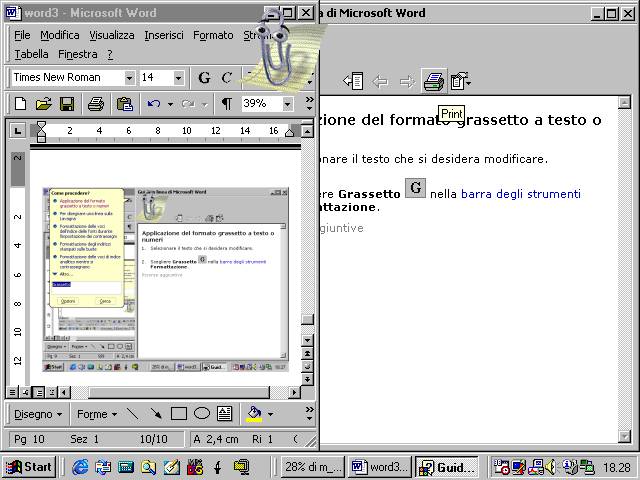640x480 pixels.
Task: Select the Oval drawing tool
Action: tap(202, 414)
